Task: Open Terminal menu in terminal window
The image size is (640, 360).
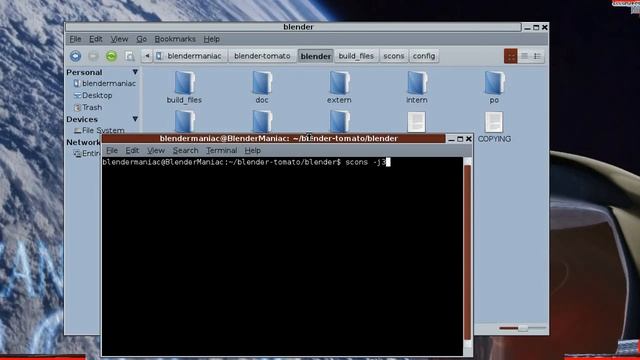Action: click(x=221, y=151)
